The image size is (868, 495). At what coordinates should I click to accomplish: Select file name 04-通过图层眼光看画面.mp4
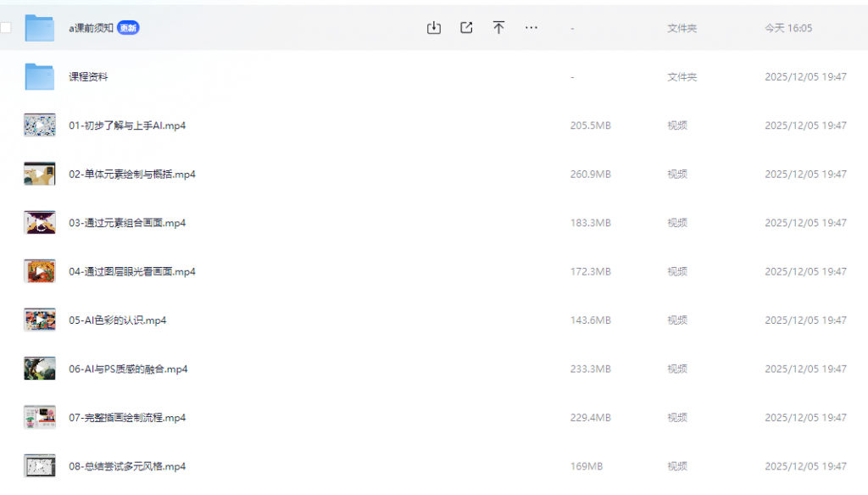[x=132, y=272]
